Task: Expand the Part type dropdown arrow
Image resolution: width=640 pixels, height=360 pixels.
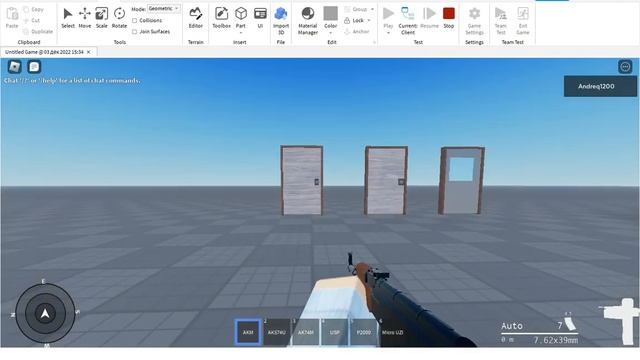Action: pyautogui.click(x=241, y=33)
